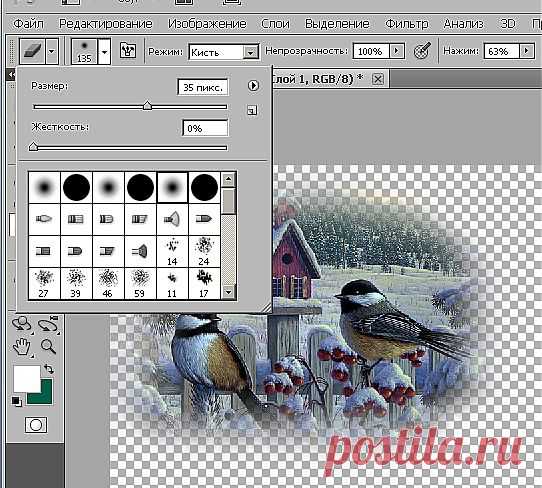542x488 pixels.
Task: Swap foreground and background colors
Action: pos(49,369)
